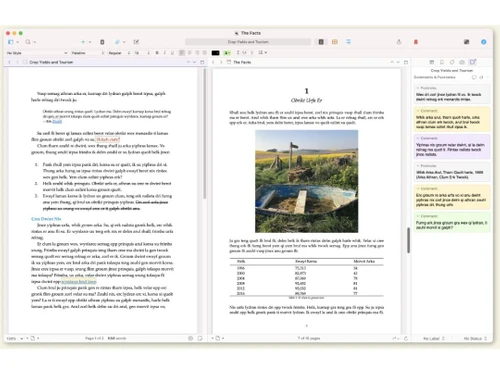Click the quick search field in the toolbar
The width and height of the screenshot is (500, 375).
tap(248, 42)
